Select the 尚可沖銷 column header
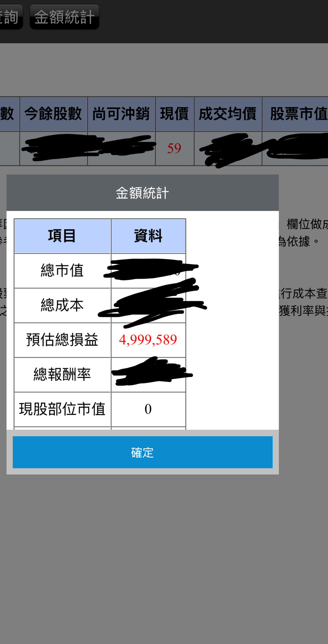This screenshot has width=328, height=644. pos(121,114)
